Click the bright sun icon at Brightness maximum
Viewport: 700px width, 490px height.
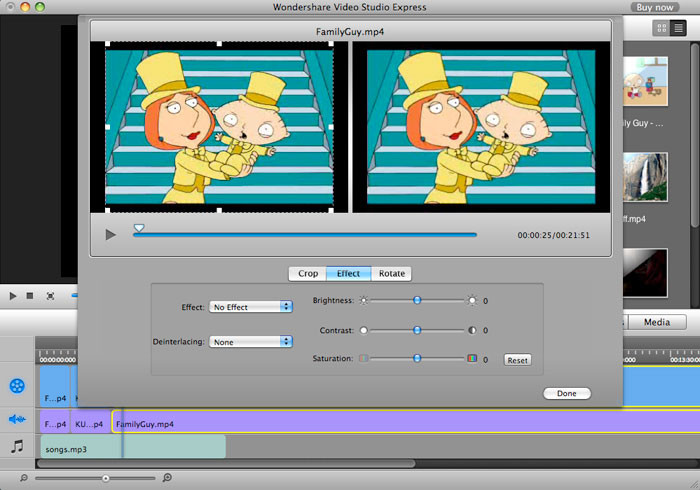pos(472,300)
